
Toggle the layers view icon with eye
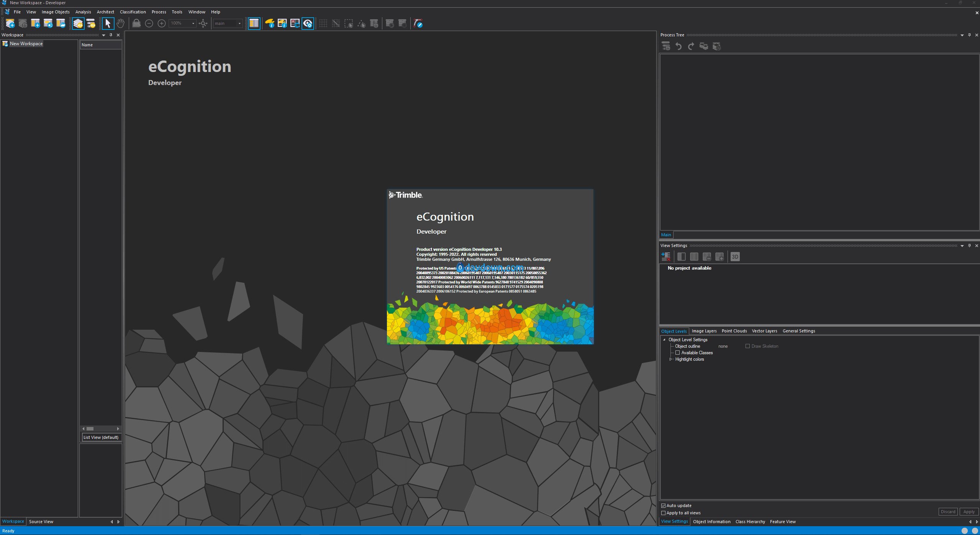tap(78, 23)
